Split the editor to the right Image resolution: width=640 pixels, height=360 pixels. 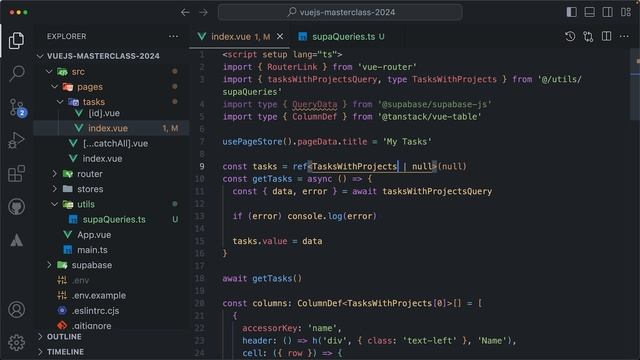607,36
